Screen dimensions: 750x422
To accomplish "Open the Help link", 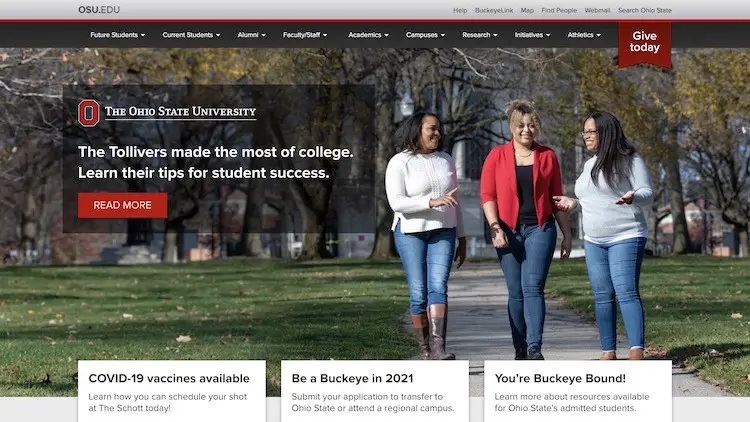I will (x=460, y=10).
